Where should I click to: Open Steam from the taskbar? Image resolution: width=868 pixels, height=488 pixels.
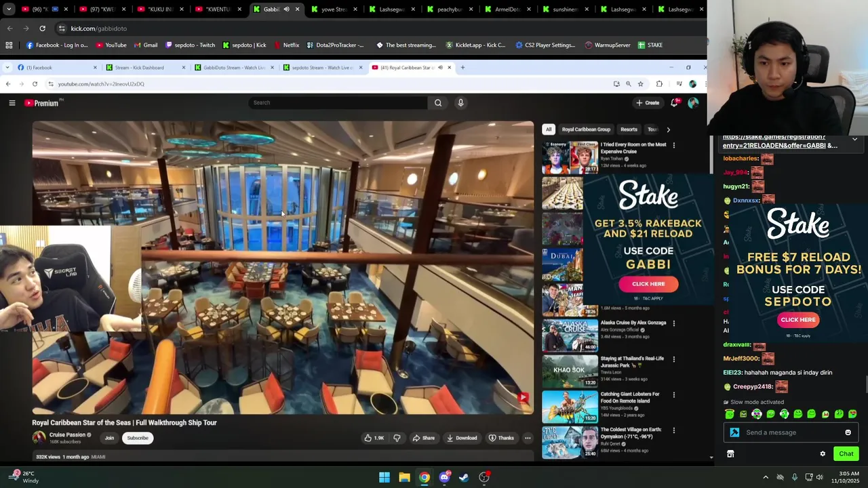tap(464, 477)
